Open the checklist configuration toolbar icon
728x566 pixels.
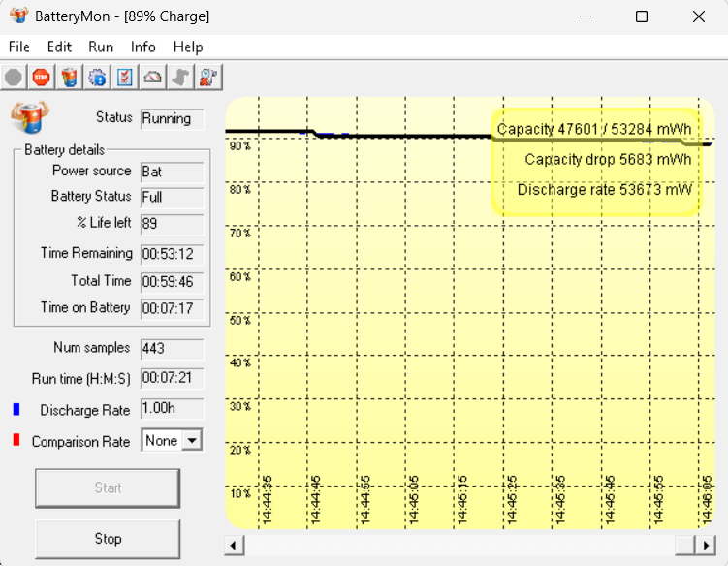pos(125,78)
